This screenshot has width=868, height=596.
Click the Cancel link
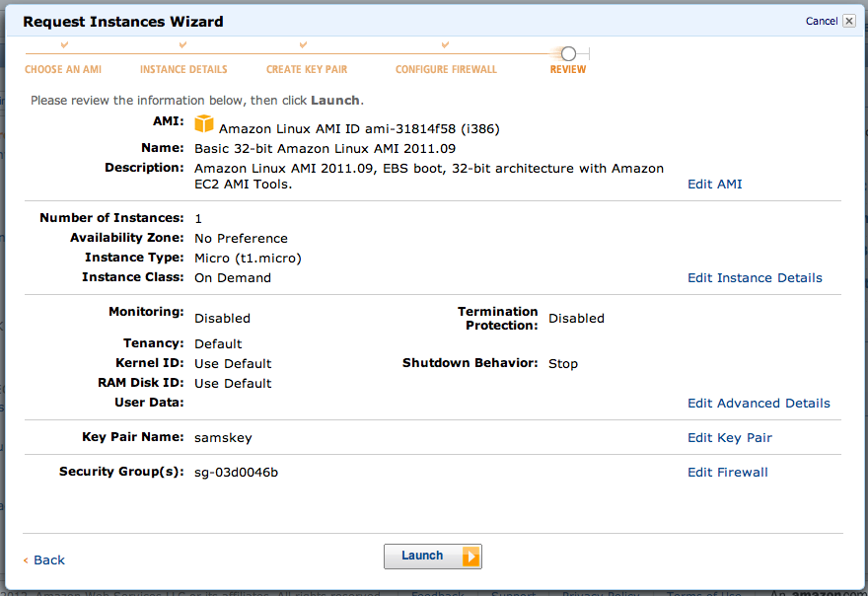(x=822, y=21)
